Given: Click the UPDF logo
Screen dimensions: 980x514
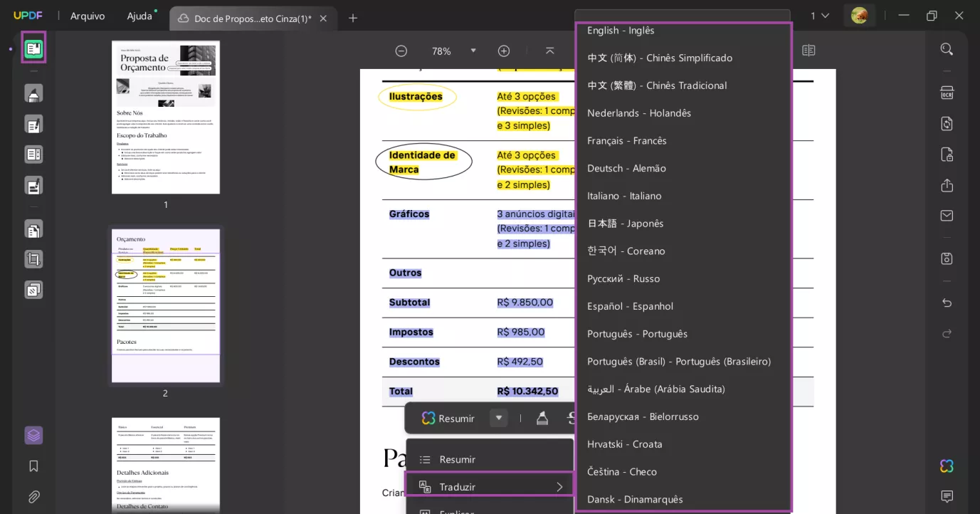Looking at the screenshot, I should coord(28,16).
